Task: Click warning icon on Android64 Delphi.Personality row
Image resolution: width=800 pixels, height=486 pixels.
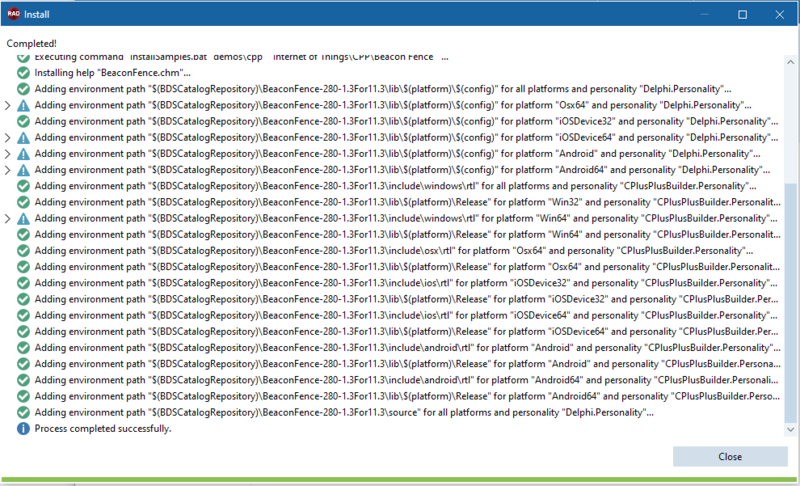Action: [x=23, y=170]
